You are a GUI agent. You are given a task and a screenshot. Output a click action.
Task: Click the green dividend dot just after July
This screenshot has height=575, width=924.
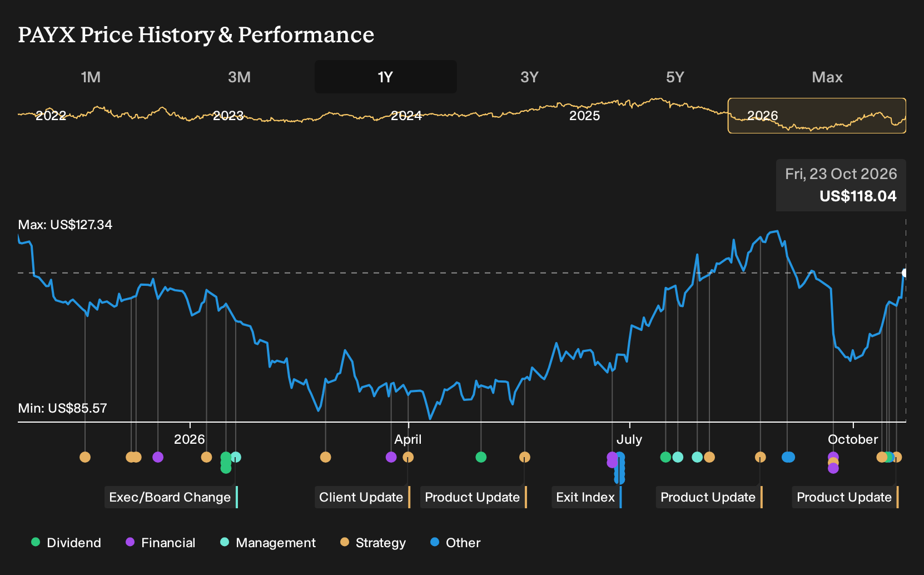coord(665,457)
